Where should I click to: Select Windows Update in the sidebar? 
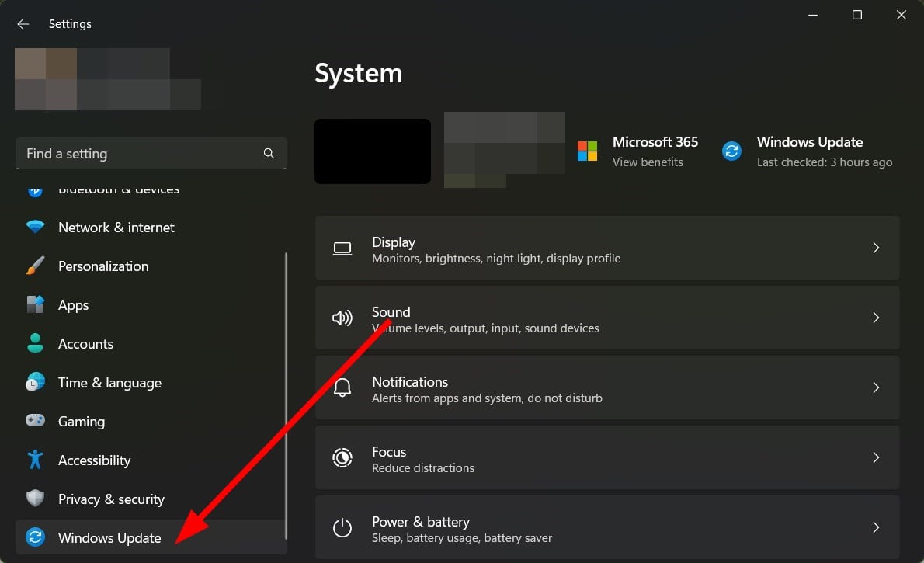tap(109, 537)
